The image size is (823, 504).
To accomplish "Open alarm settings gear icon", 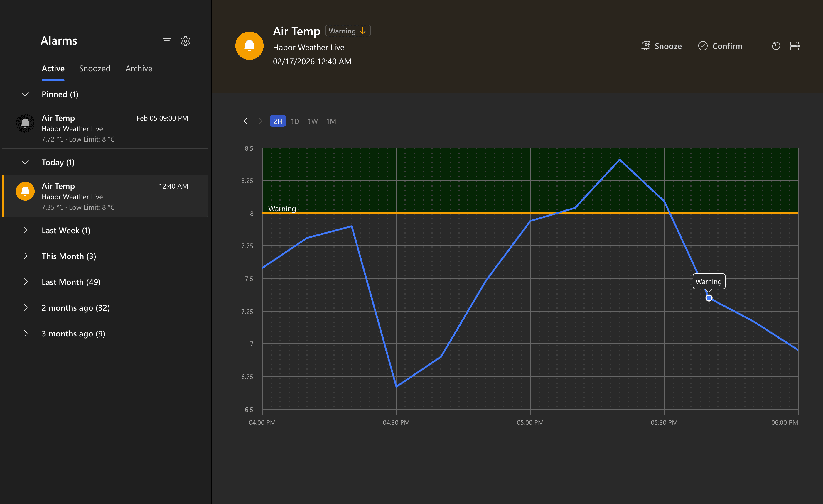I will click(185, 41).
